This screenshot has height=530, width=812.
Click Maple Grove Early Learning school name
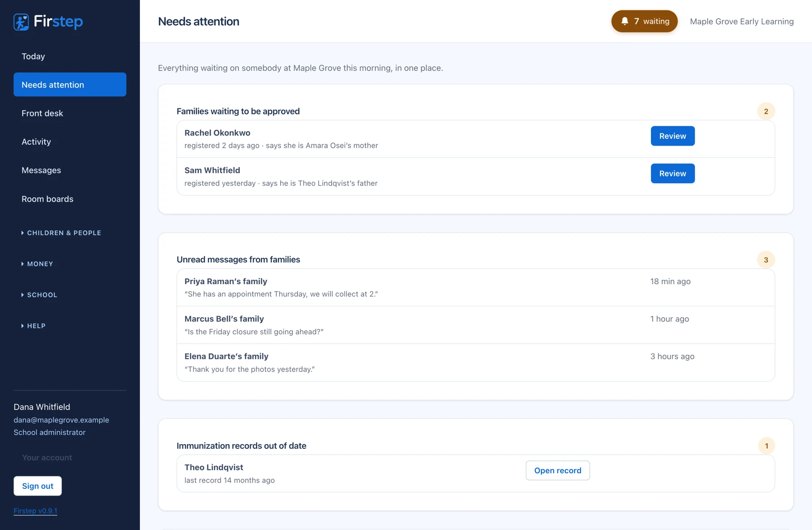(x=742, y=21)
